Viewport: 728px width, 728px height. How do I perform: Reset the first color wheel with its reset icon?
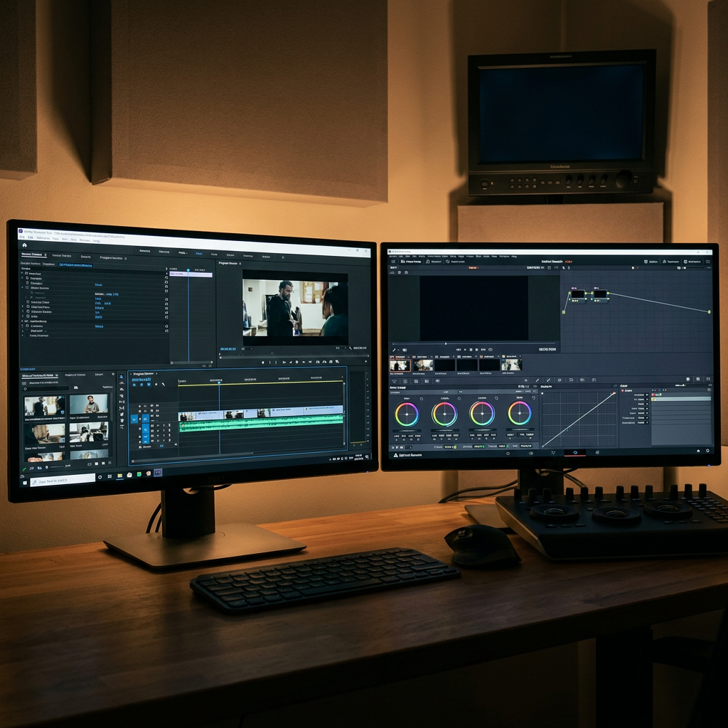tap(422, 399)
